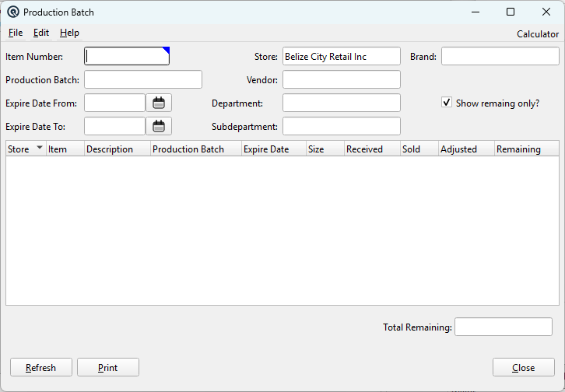Open calendar picker for Expire Date From
Screen dimensions: 565x392
(159, 103)
